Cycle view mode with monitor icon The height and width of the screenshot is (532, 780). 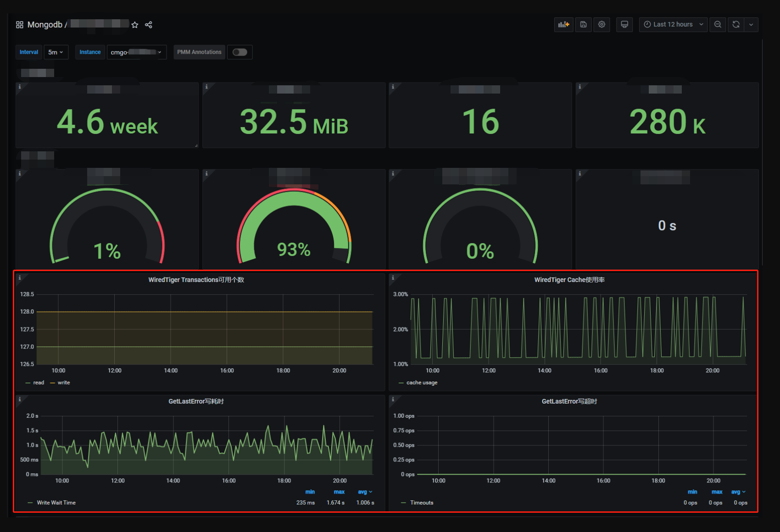[x=624, y=25]
